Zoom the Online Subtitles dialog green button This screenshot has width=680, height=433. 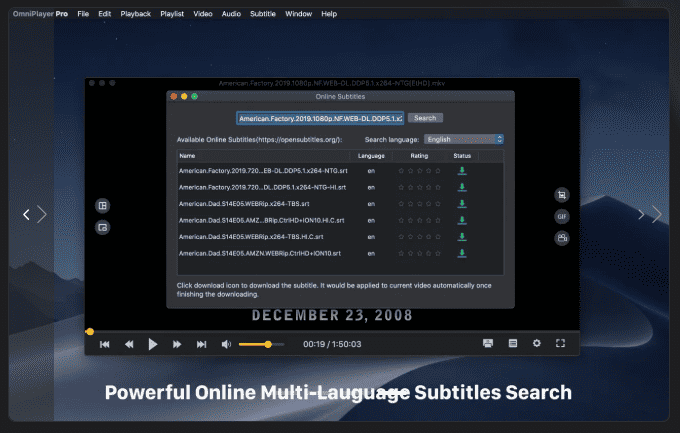pos(195,96)
